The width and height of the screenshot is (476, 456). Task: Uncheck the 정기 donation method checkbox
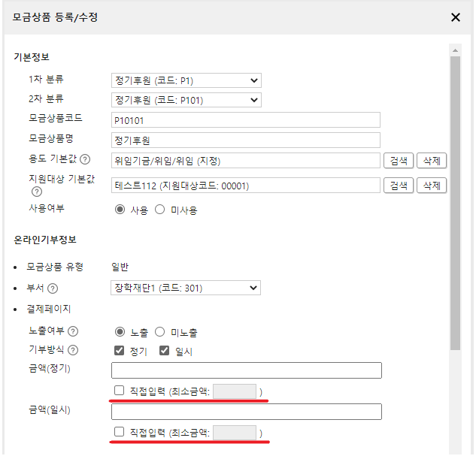(119, 351)
